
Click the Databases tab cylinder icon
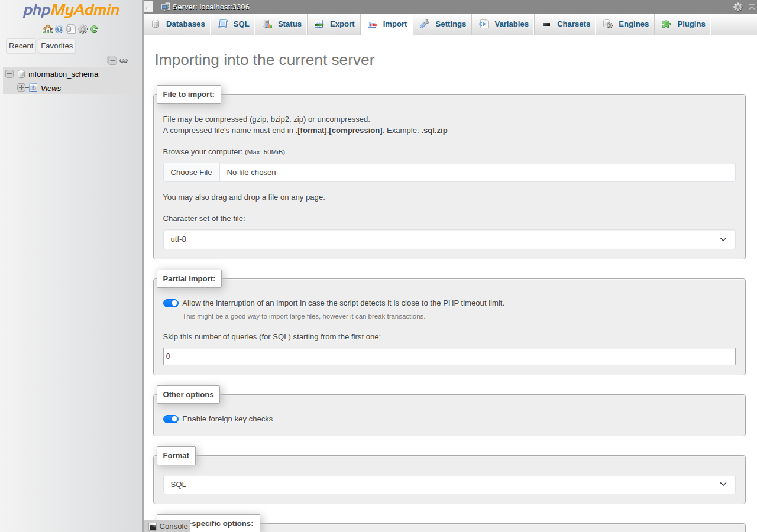tap(156, 24)
